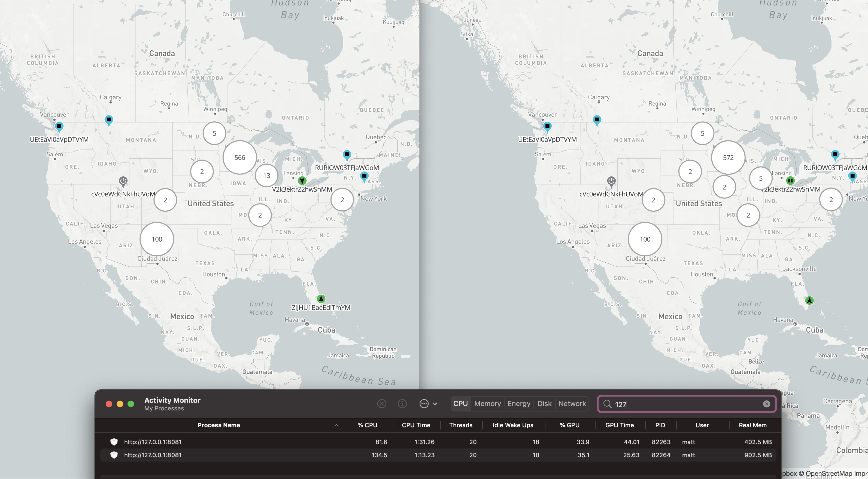Click the 100 cluster on the left map
The height and width of the screenshot is (479, 868).
(x=157, y=239)
